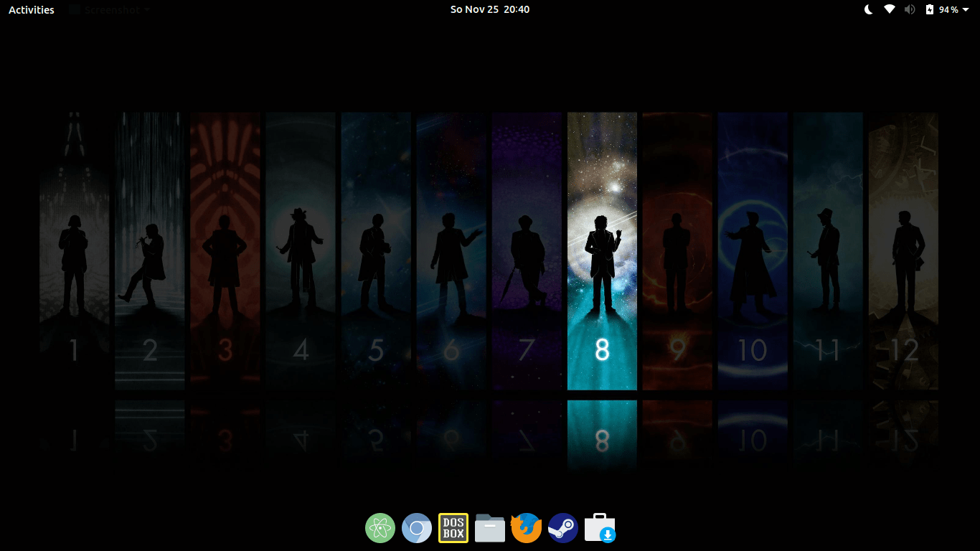The image size is (980, 551).
Task: Open the Files folder icon in dock
Action: (490, 528)
